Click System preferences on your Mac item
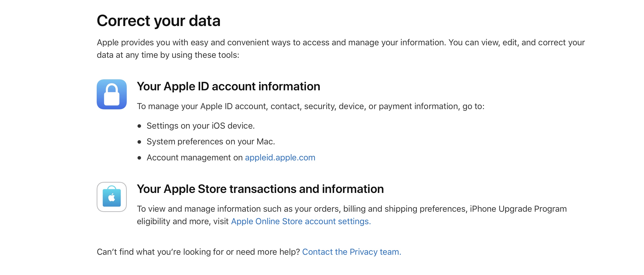This screenshot has height=275, width=644. pyautogui.click(x=210, y=142)
